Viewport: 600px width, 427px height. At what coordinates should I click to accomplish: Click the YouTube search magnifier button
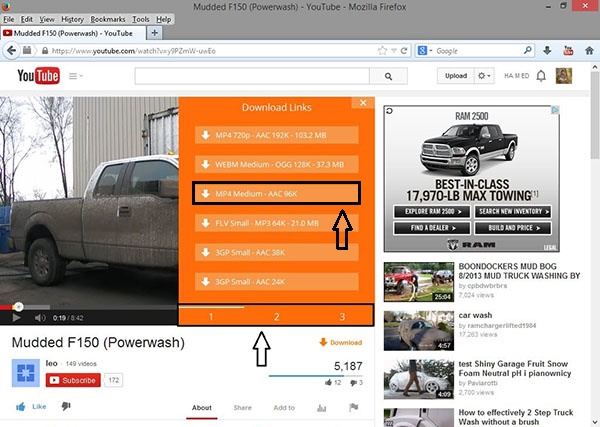pyautogui.click(x=388, y=76)
